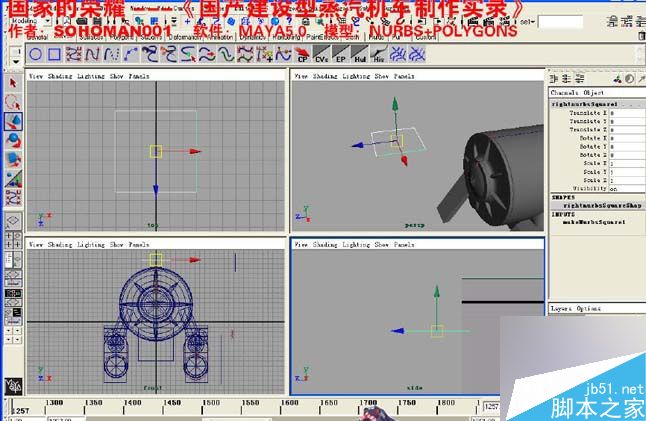Viewport: 646px width, 421px height.
Task: Click the EP shelf icon
Action: (340, 54)
